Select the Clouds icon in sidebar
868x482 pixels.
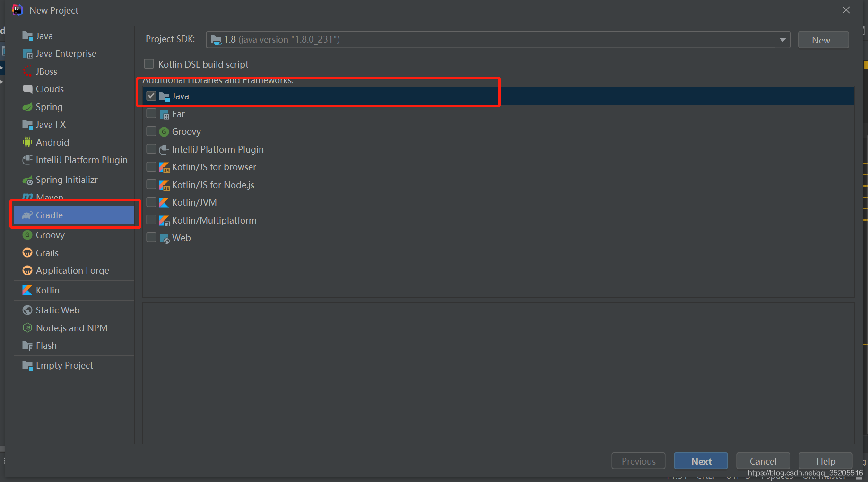coord(27,89)
